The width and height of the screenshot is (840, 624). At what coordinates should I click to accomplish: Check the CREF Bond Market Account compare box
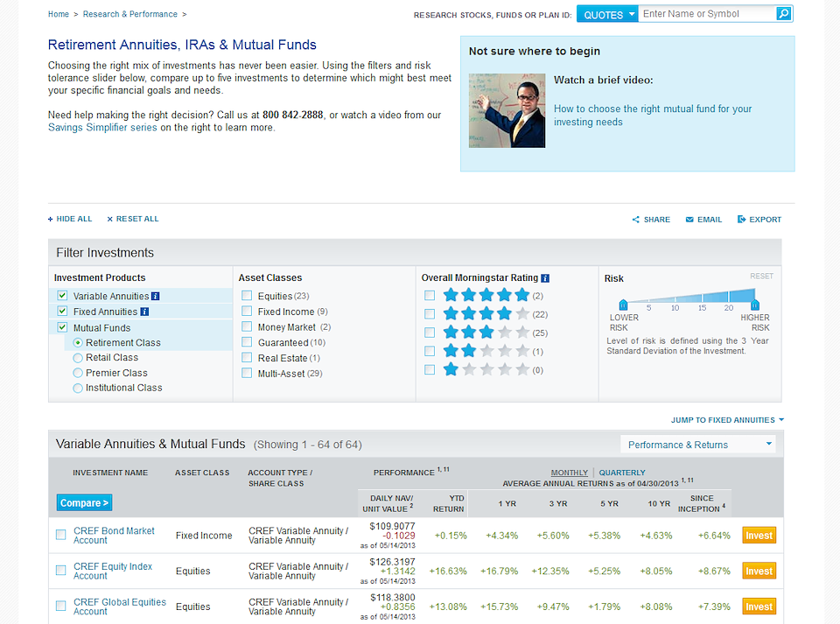pyautogui.click(x=61, y=535)
